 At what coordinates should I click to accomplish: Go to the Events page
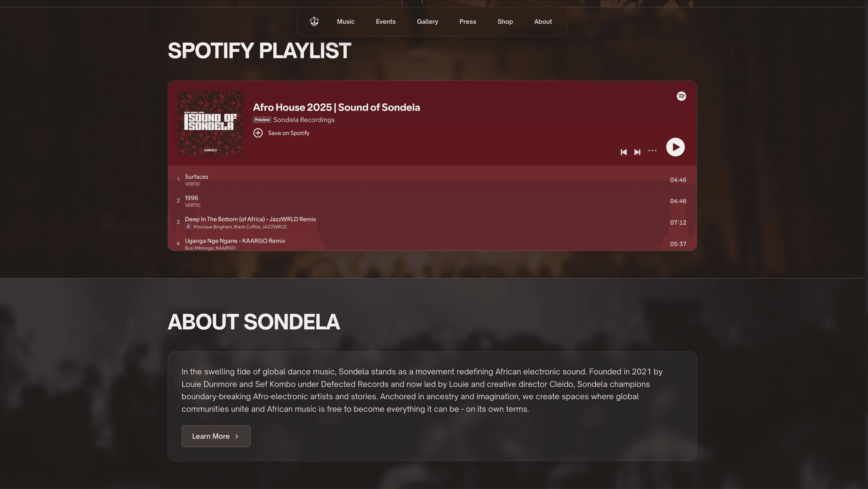[x=386, y=22]
